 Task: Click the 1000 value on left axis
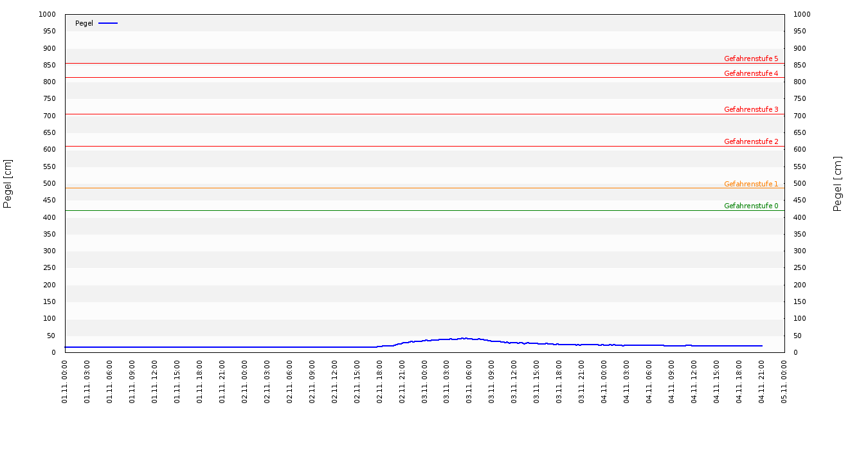(48, 14)
